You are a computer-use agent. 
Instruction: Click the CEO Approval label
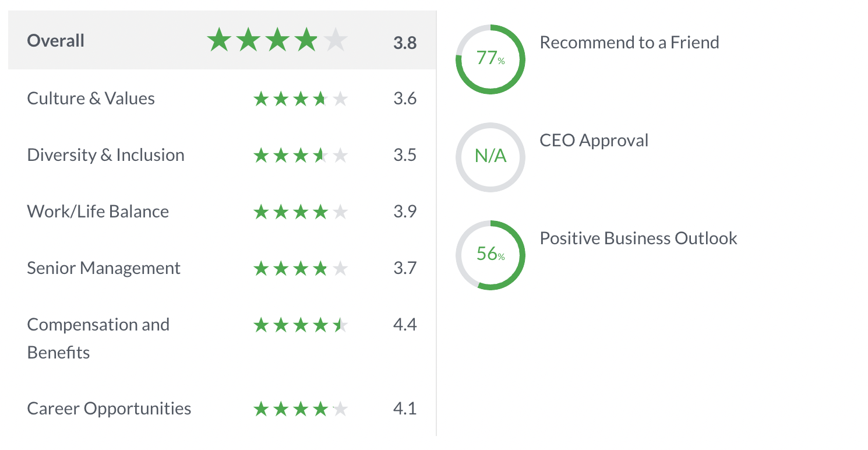594,140
